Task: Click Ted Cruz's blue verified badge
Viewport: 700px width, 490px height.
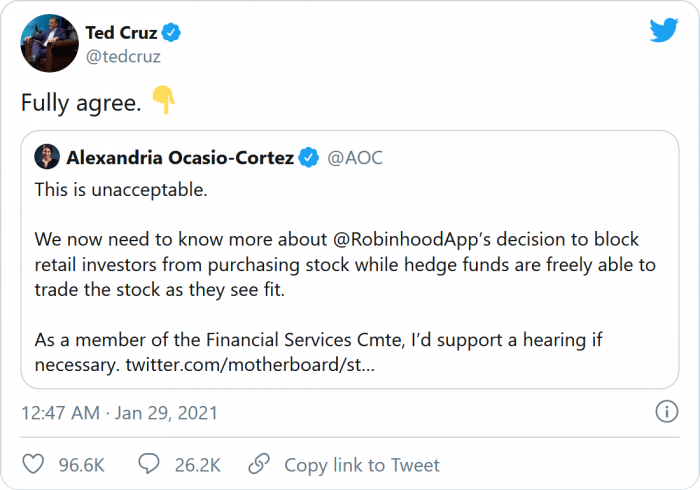Action: [172, 33]
